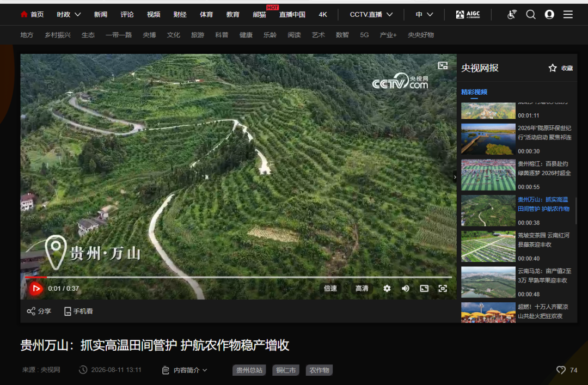588x385 pixels.
Task: Select the 乡村振兴 sub-navigation item
Action: [57, 35]
